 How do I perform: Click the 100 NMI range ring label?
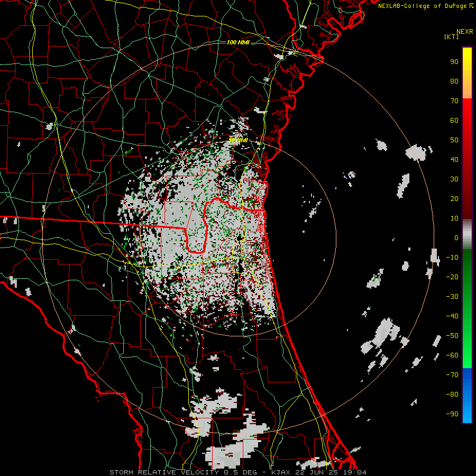(238, 42)
